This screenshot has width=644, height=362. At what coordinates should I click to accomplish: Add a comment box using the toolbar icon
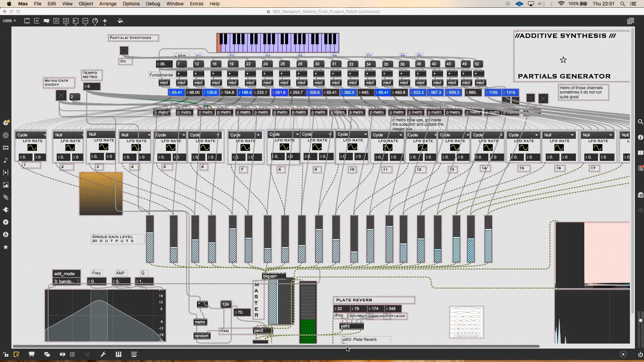(46, 21)
